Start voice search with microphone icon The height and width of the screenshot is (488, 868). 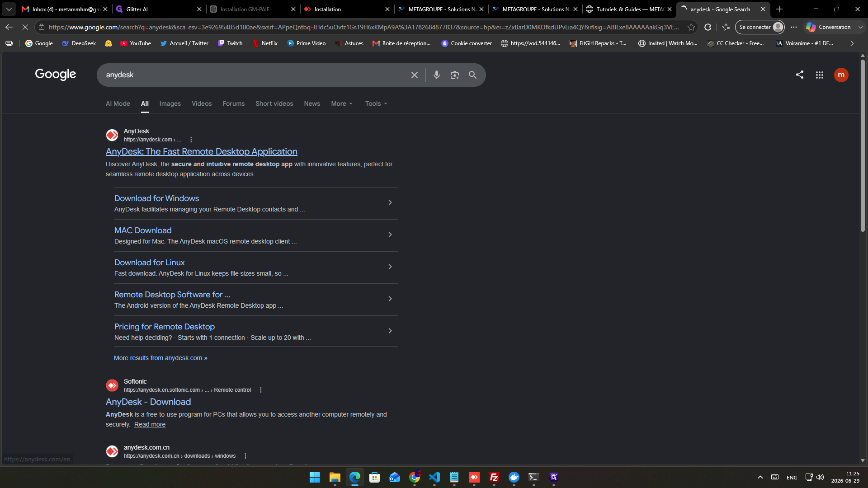[x=436, y=75]
